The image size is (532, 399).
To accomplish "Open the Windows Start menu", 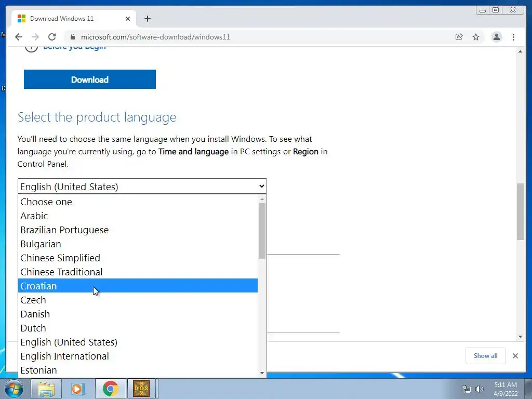I will click(14, 389).
